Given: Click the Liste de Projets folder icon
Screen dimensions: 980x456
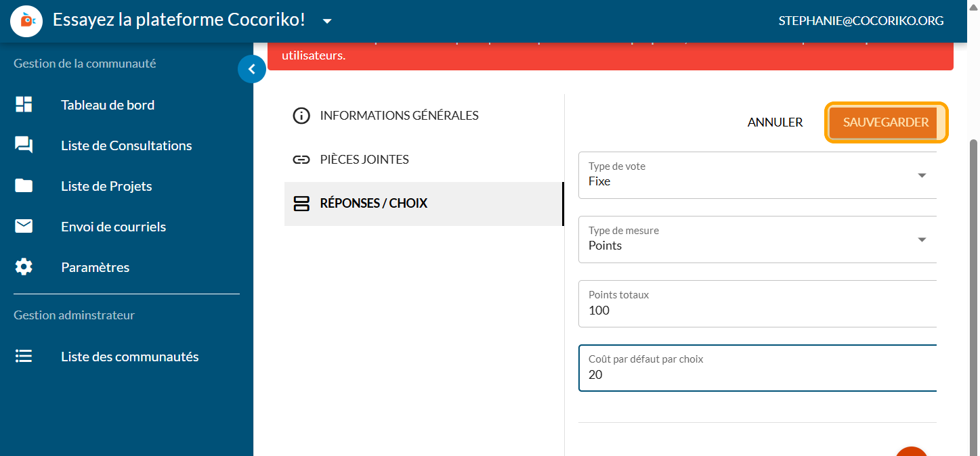Looking at the screenshot, I should (24, 186).
